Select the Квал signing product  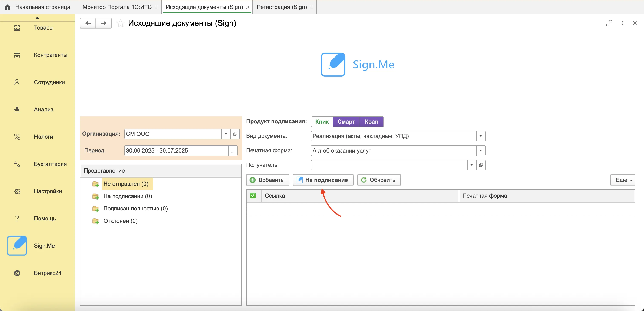tap(371, 122)
